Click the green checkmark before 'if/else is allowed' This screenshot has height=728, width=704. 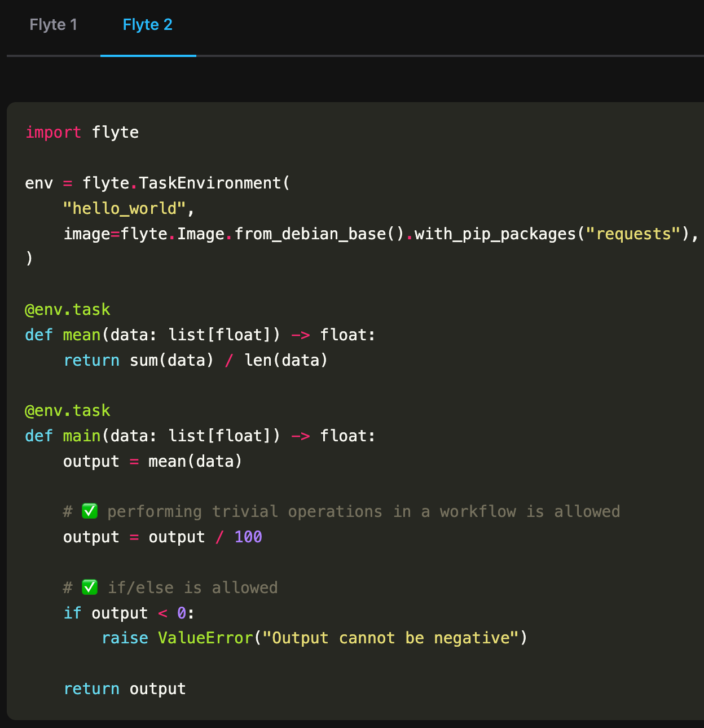point(90,587)
